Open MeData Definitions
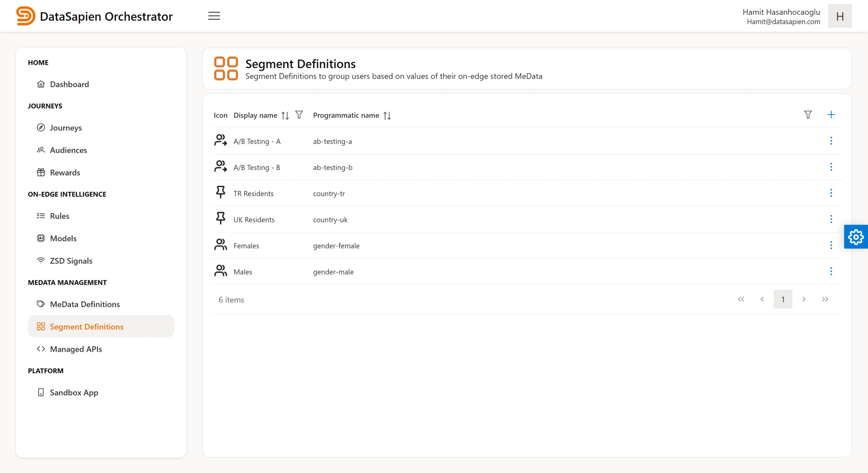 click(x=85, y=304)
